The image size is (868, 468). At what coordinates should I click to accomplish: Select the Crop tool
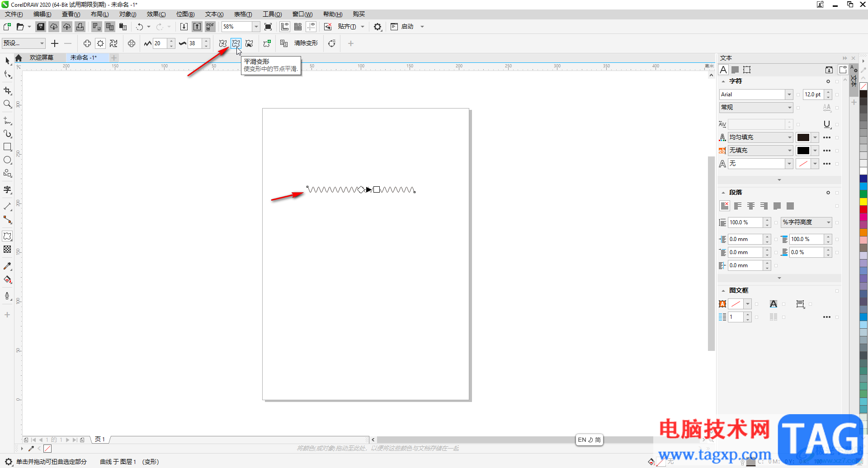7,91
